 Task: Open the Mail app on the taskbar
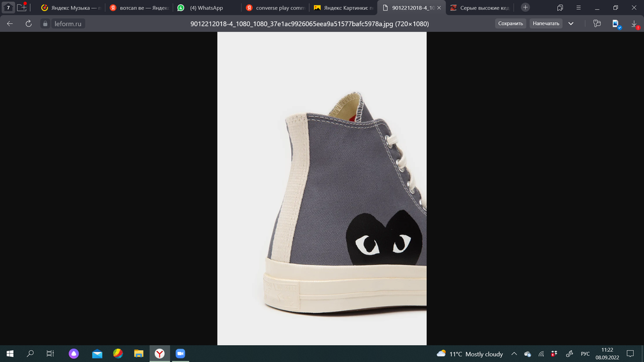pos(97,354)
